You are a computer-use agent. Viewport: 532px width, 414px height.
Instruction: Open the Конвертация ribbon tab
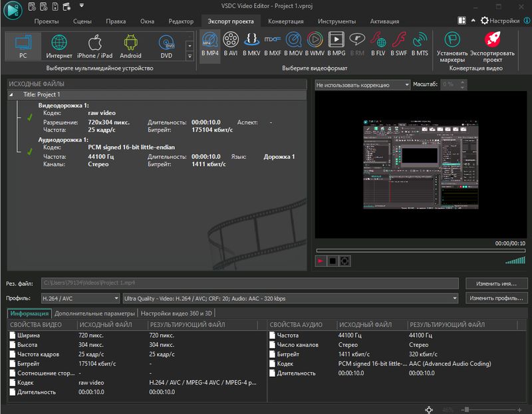point(284,21)
